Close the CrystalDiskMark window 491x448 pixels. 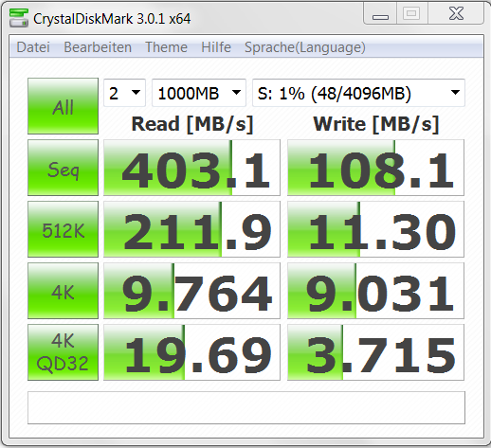(456, 13)
